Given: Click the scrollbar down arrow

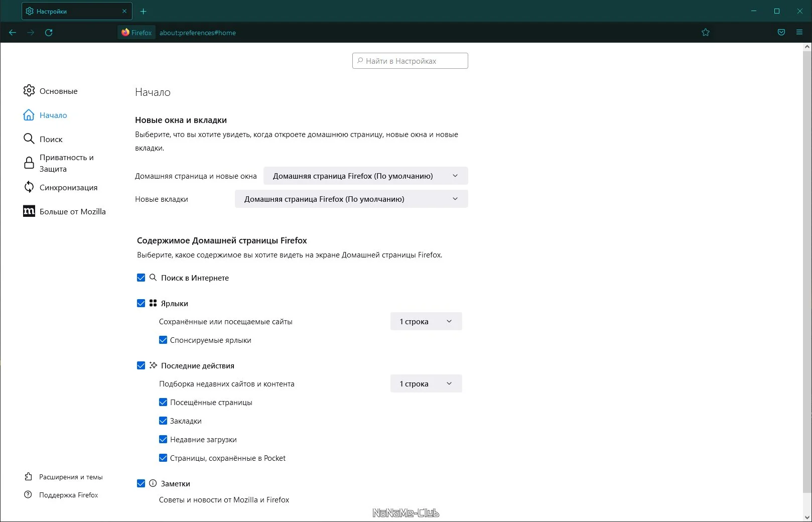Looking at the screenshot, I should [x=807, y=517].
